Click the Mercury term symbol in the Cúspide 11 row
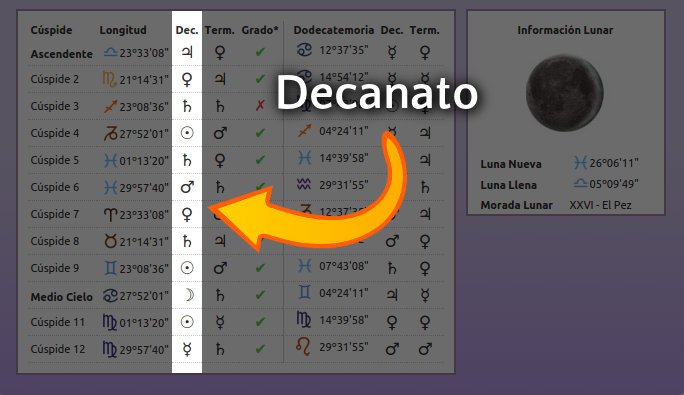684x395 pixels. pos(220,322)
